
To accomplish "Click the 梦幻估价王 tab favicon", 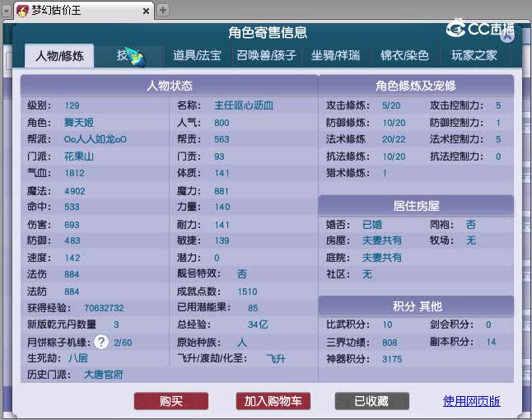I will tap(22, 11).
